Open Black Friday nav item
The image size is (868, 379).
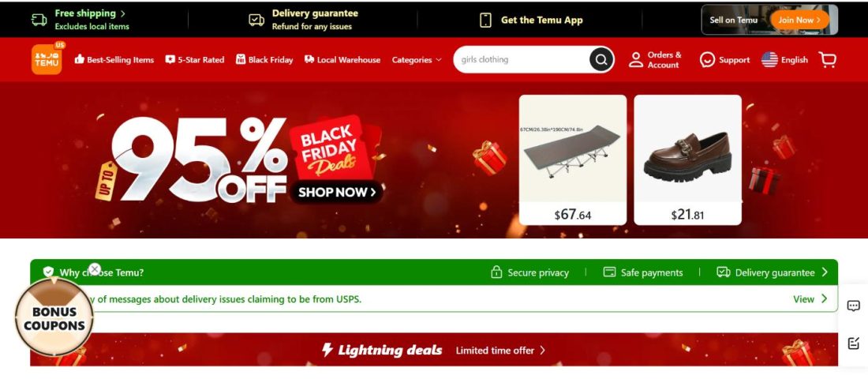tap(264, 60)
